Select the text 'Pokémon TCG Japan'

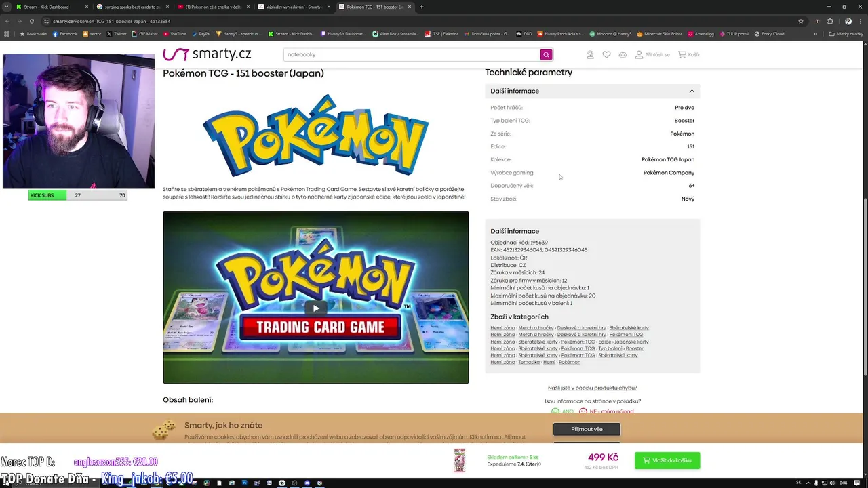pos(668,159)
